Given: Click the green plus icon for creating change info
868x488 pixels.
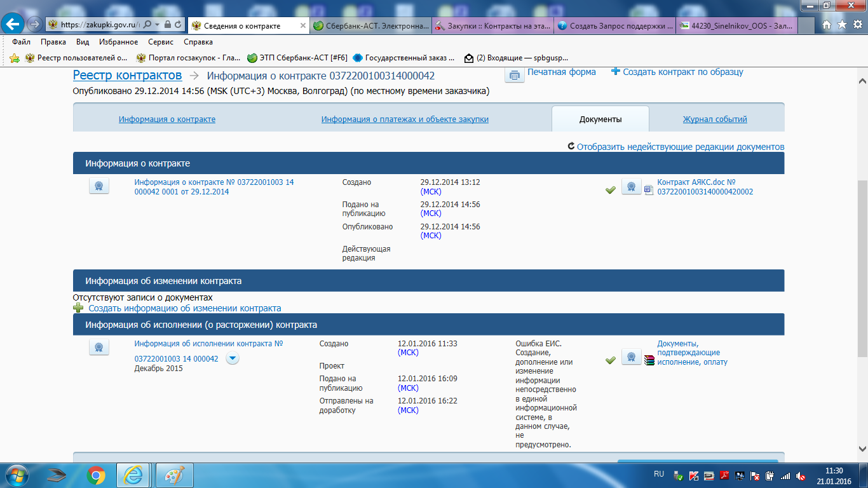Looking at the screenshot, I should 78,308.
